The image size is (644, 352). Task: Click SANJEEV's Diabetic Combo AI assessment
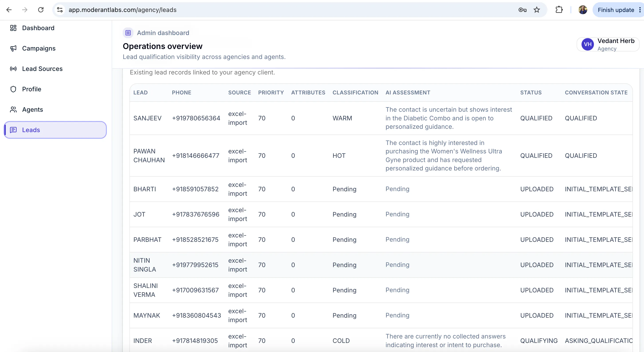click(449, 118)
